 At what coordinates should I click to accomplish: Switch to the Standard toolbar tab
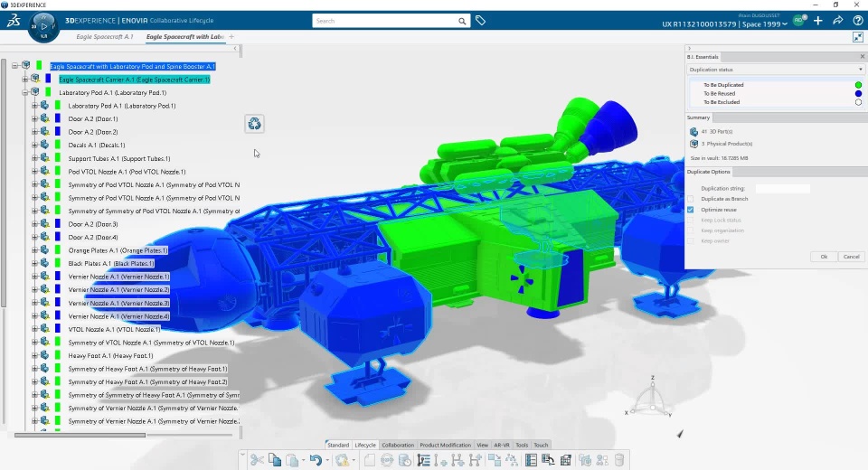point(338,445)
